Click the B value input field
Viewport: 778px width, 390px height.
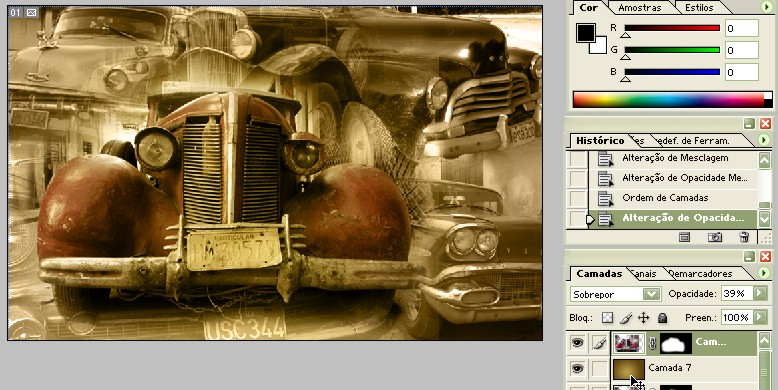741,72
